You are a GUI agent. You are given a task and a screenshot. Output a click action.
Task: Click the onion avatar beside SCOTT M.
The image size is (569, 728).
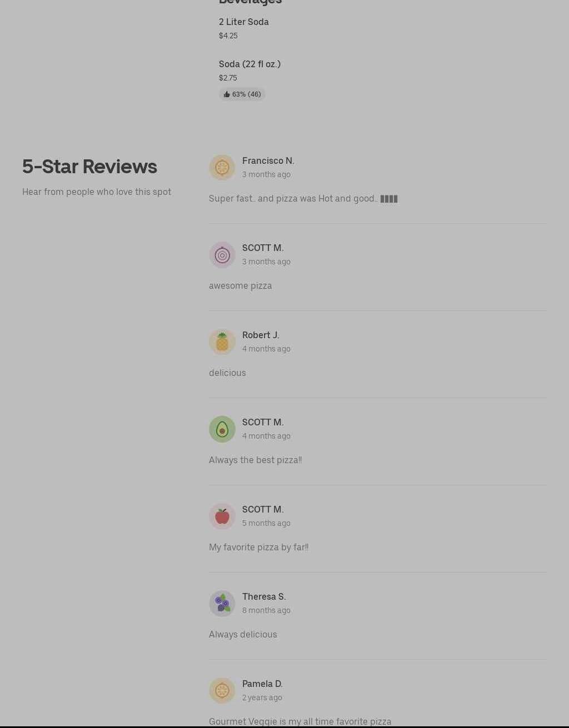[x=222, y=255]
